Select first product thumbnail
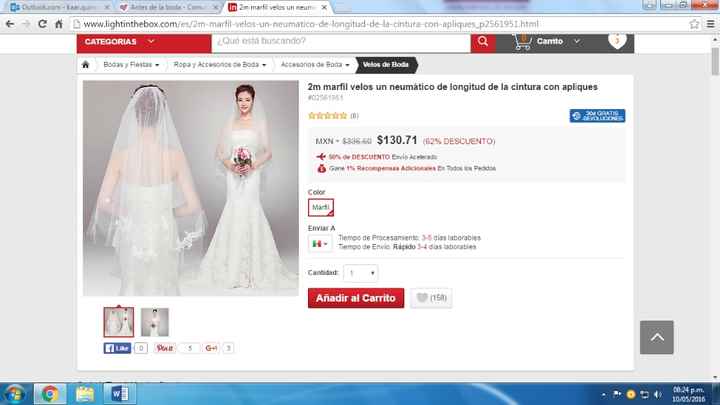 pyautogui.click(x=118, y=322)
